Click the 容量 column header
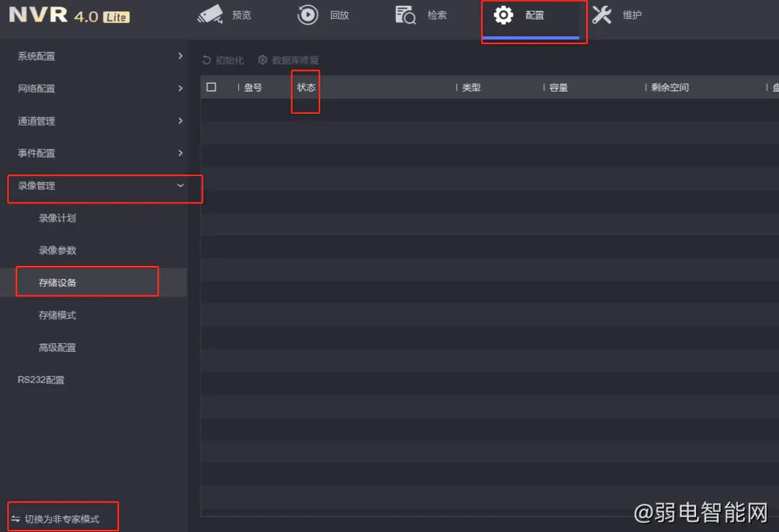The width and height of the screenshot is (779, 532). (558, 87)
